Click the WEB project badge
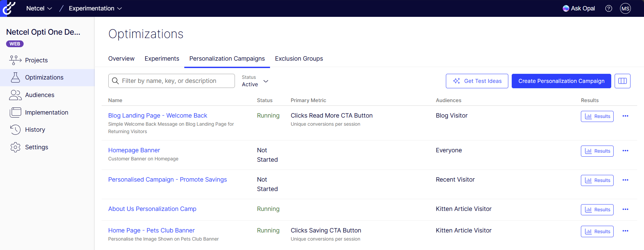Viewport: 644px width, 250px height. (15, 44)
